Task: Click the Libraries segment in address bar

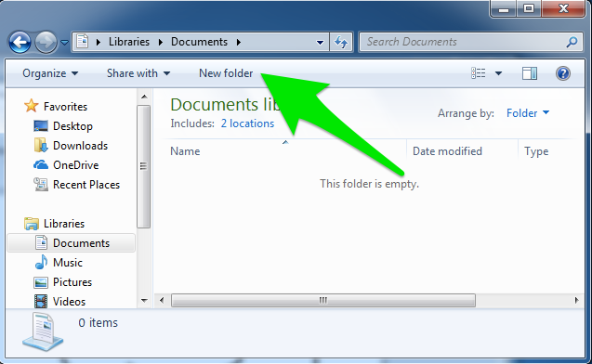Action: pyautogui.click(x=129, y=42)
